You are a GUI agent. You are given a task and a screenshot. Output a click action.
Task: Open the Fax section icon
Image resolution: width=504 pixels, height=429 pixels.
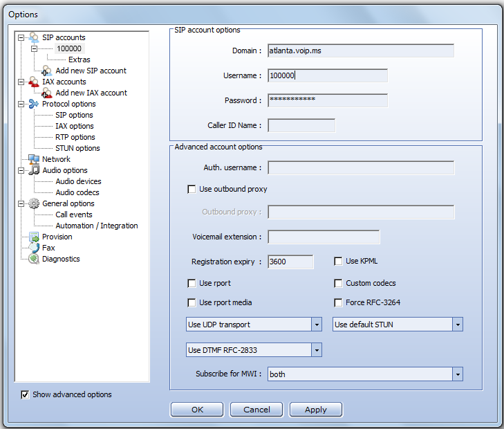click(34, 248)
